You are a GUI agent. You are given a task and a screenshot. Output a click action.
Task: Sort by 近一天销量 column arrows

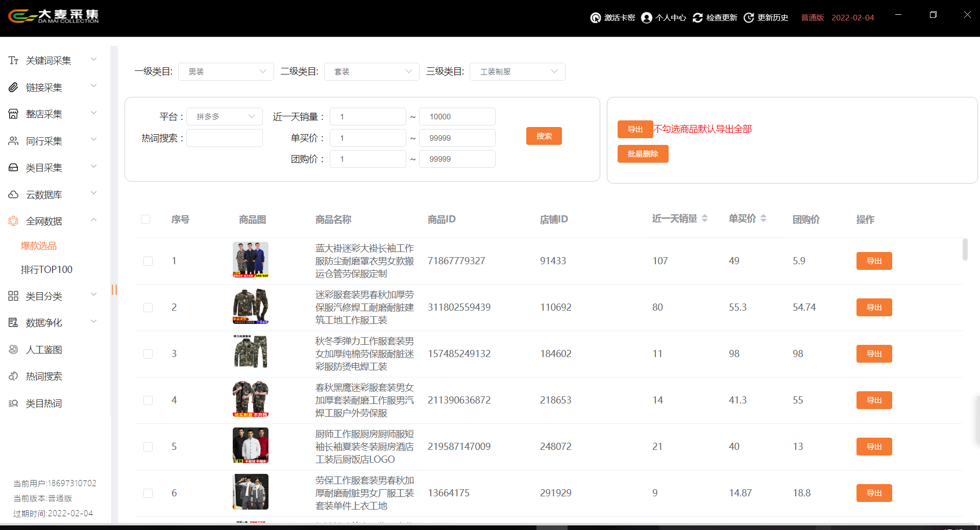tap(704, 219)
